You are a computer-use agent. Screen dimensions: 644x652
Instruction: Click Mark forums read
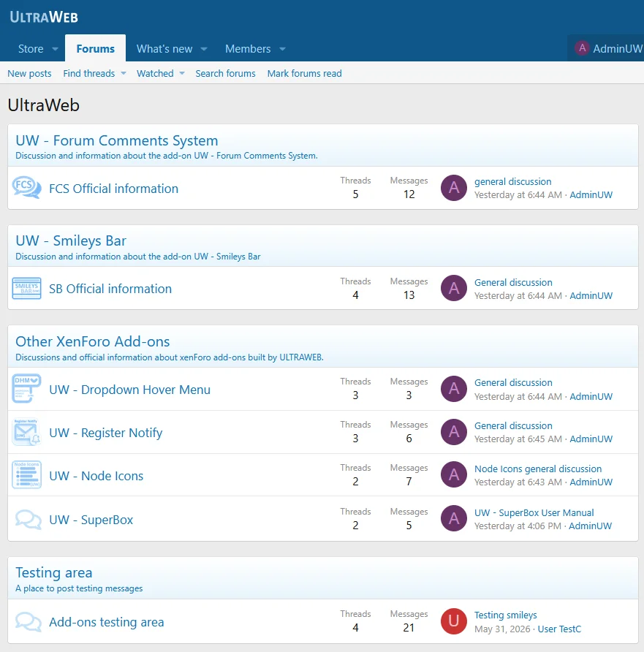(304, 74)
